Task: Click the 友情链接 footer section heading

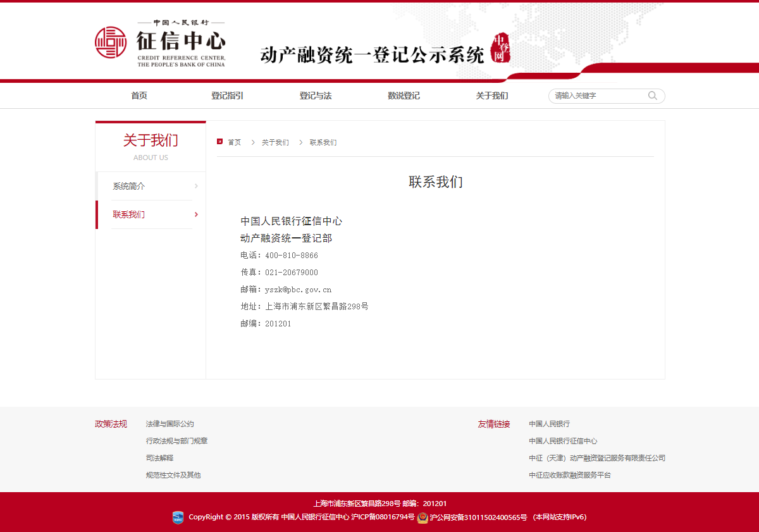Action: point(494,424)
